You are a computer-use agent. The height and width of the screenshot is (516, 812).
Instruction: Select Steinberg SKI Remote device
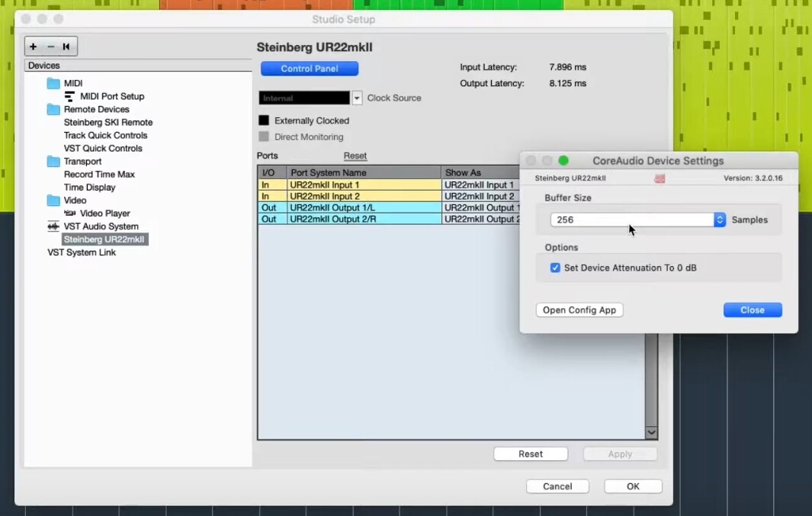pos(108,122)
